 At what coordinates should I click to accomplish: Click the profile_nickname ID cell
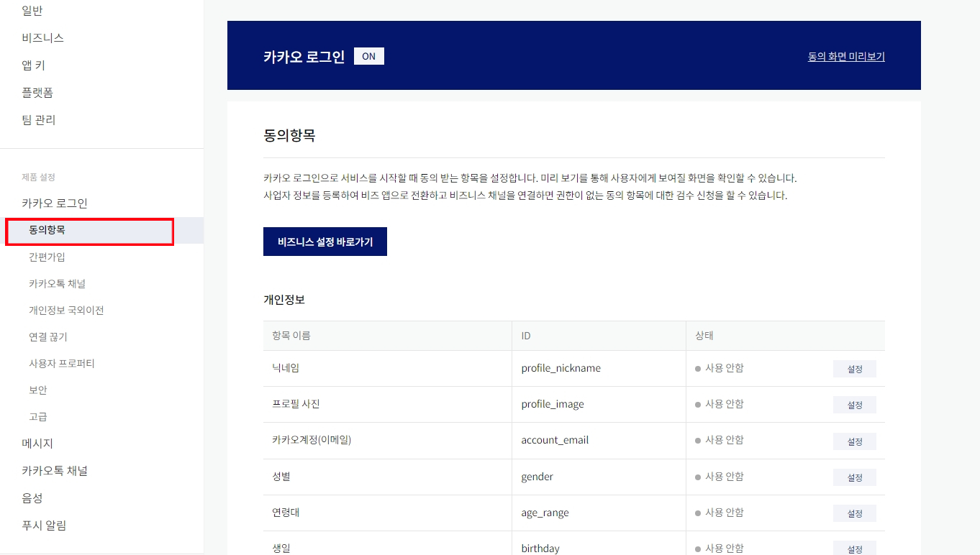561,368
